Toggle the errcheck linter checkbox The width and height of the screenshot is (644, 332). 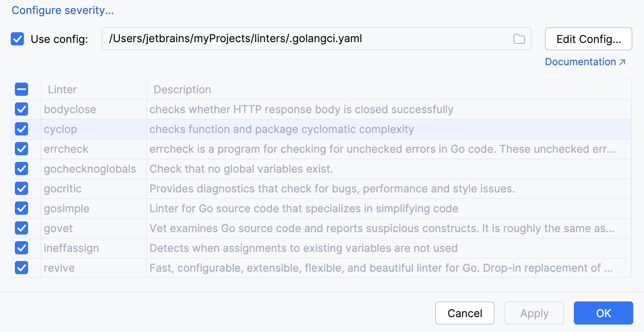(x=21, y=149)
